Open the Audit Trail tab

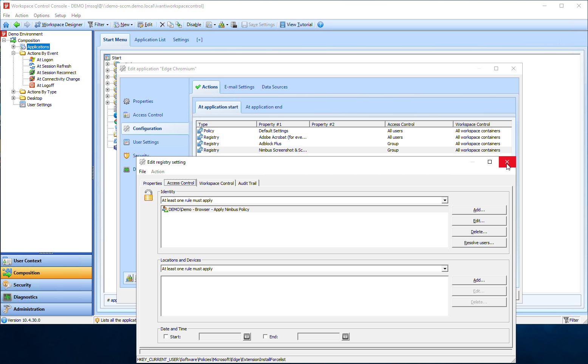tap(247, 183)
